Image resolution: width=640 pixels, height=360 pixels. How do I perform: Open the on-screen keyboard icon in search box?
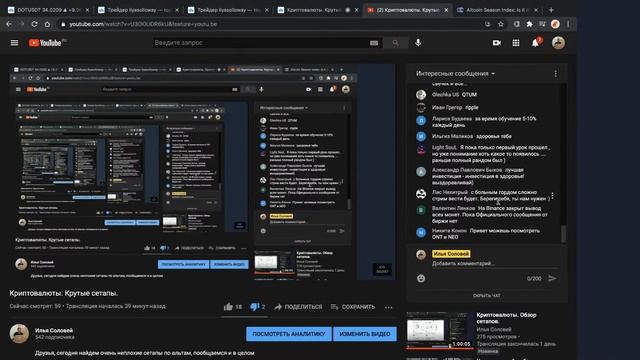tap(374, 43)
